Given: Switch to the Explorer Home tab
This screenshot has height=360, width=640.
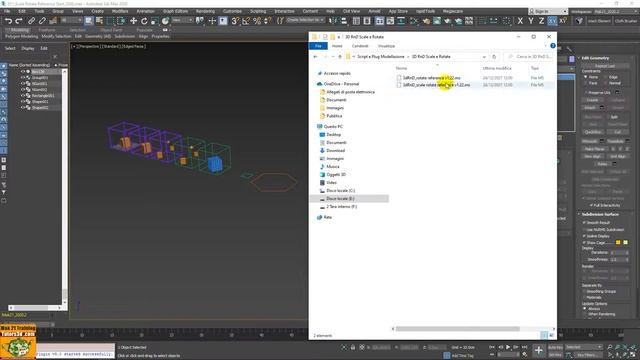Looking at the screenshot, I should 337,46.
